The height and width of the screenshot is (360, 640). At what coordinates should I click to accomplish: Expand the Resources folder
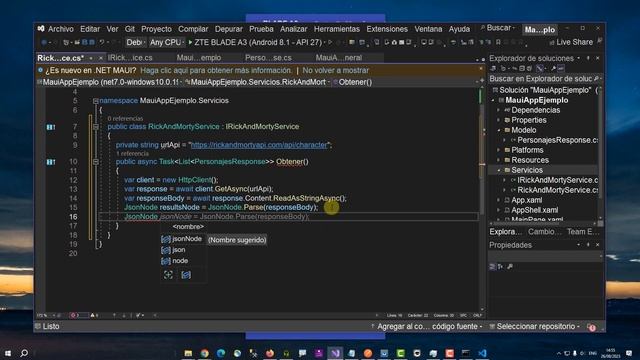pyautogui.click(x=498, y=160)
